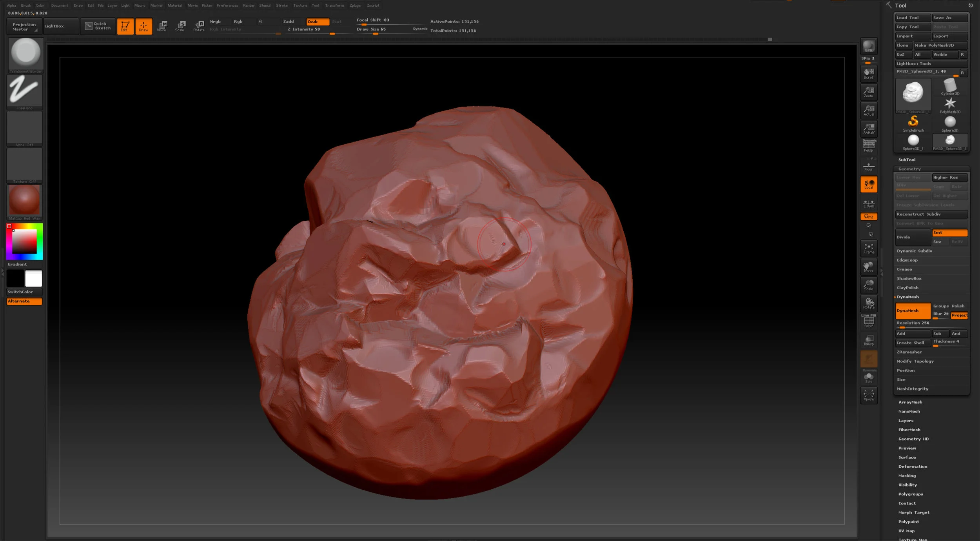Toggle the Transp transparency icon
This screenshot has width=980, height=541.
pos(869,340)
